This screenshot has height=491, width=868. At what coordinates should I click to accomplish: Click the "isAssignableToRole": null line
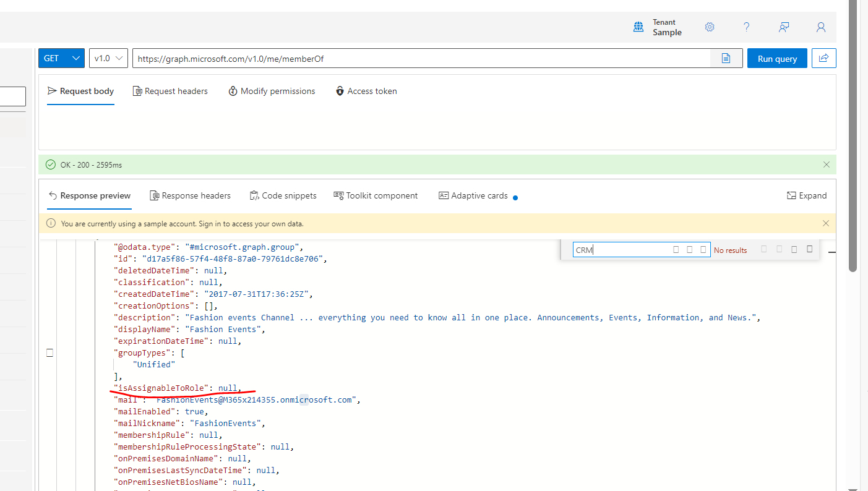177,388
